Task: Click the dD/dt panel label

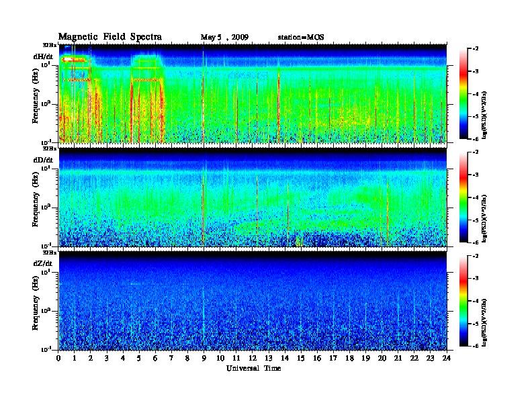Action: coord(43,160)
